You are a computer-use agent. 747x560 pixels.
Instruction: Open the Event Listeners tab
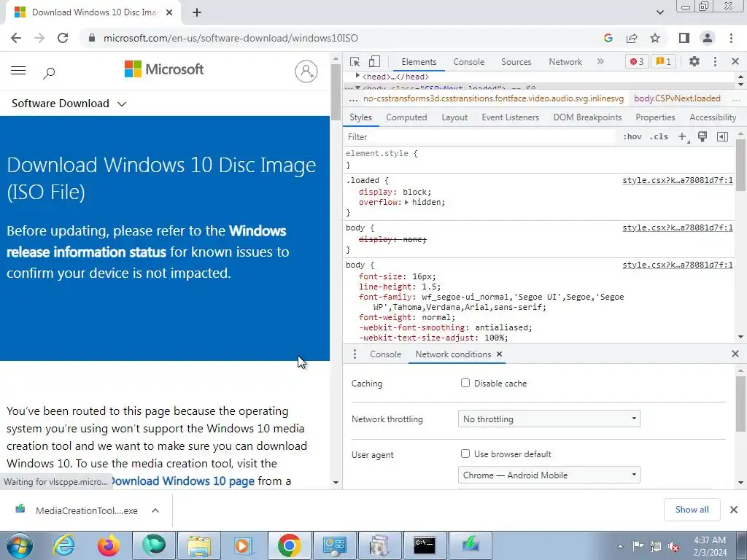point(510,117)
